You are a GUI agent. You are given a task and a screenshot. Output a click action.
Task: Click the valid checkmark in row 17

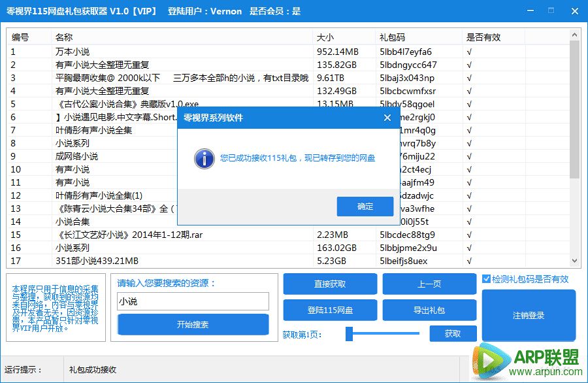coord(469,261)
